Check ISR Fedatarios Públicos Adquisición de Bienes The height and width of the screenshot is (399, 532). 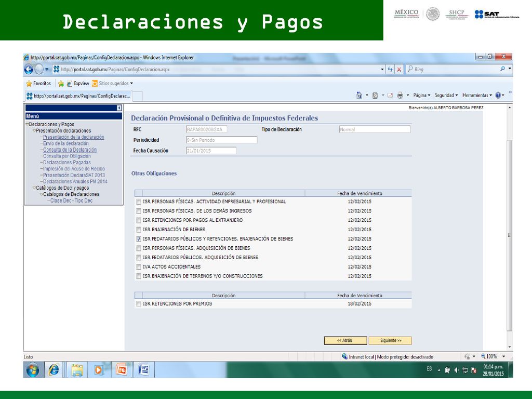[138, 258]
